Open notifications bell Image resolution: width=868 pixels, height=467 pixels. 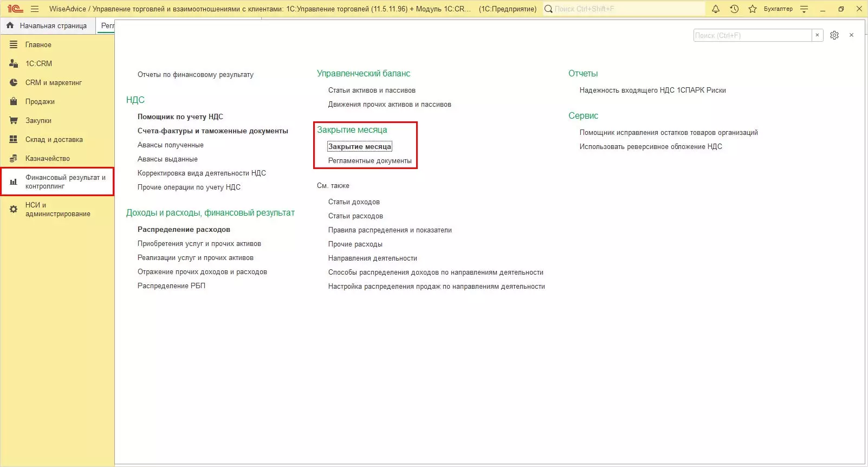pos(716,9)
